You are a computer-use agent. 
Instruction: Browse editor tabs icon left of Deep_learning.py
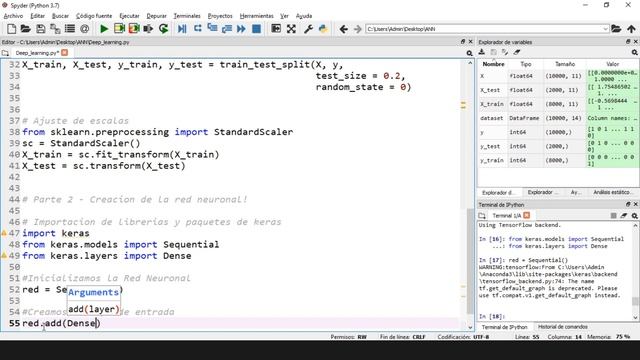coord(5,53)
